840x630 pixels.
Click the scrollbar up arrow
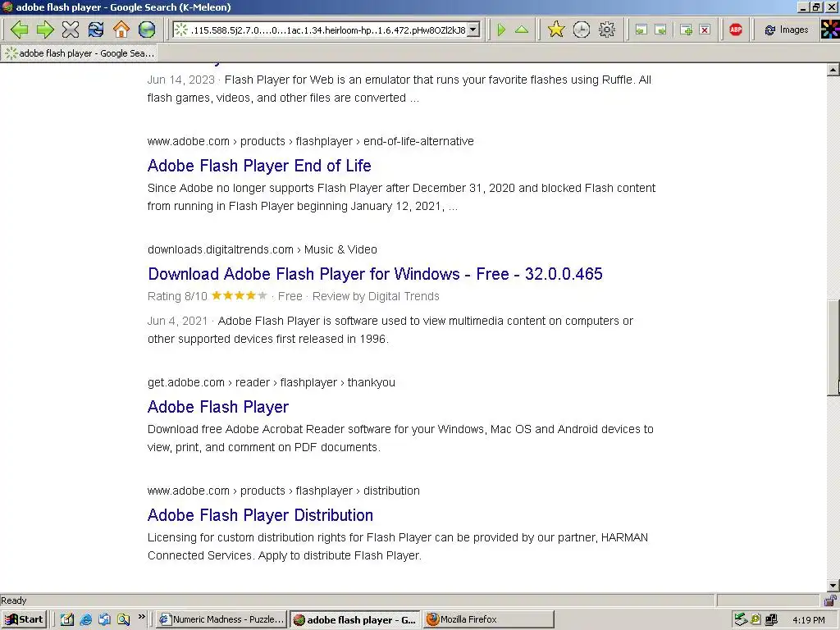833,70
